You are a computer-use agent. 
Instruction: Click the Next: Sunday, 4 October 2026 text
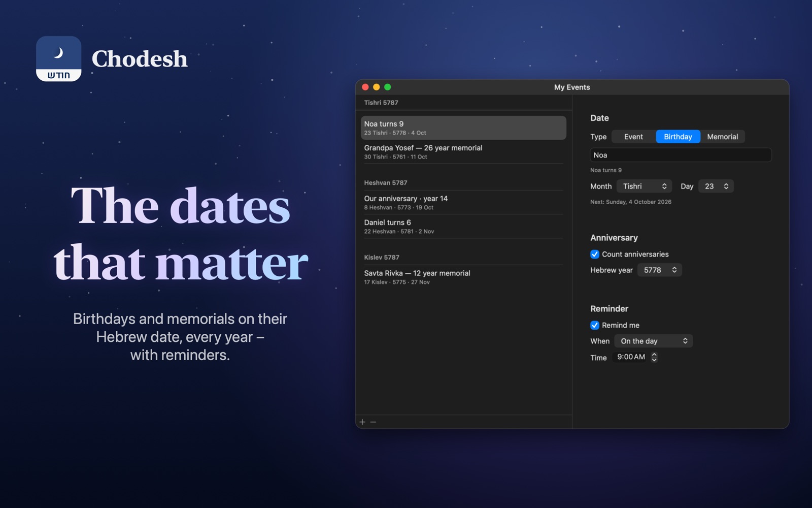[x=631, y=202]
